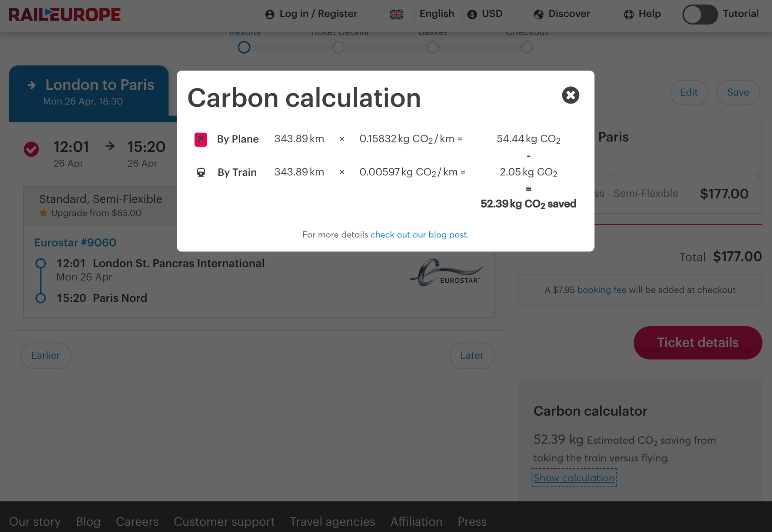Click the Rail Europe logo
The image size is (772, 532).
point(64,15)
